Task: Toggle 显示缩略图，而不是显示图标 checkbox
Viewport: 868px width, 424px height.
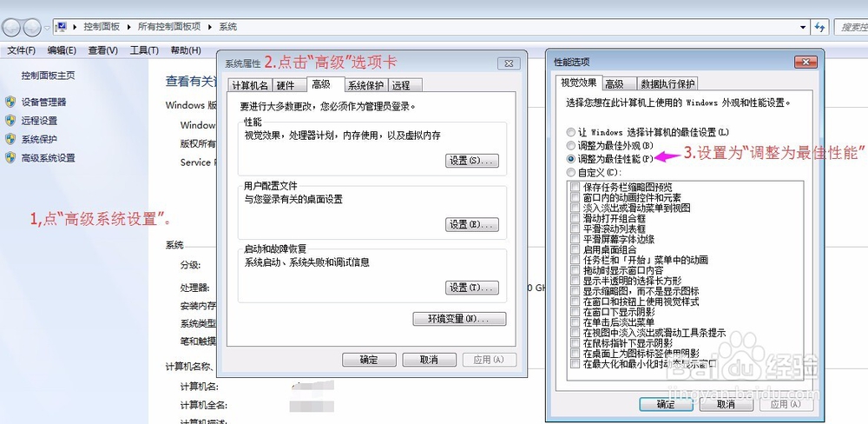Action: [575, 292]
